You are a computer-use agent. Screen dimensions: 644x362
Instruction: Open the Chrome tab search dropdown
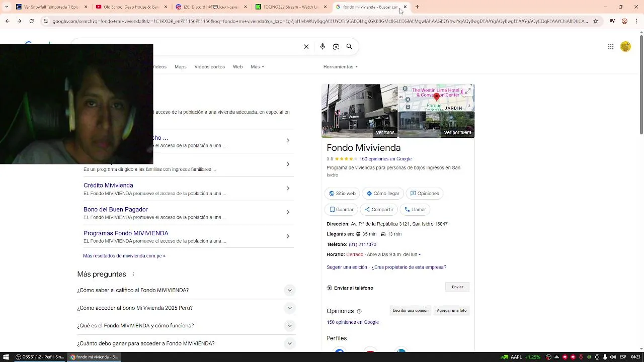coord(6,7)
